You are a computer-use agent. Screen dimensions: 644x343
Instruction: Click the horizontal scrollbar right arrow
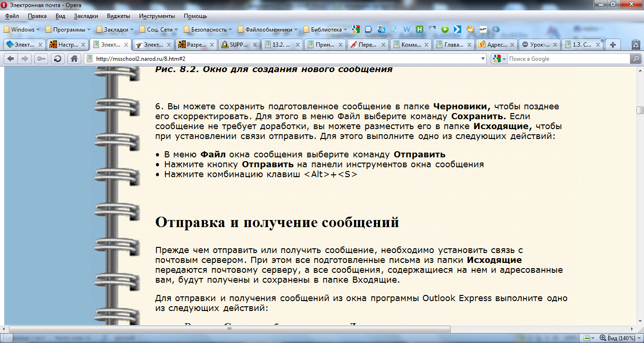click(632, 328)
